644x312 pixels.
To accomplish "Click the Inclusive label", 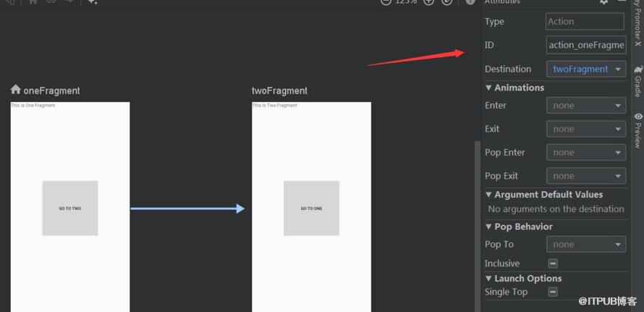I will click(x=502, y=263).
